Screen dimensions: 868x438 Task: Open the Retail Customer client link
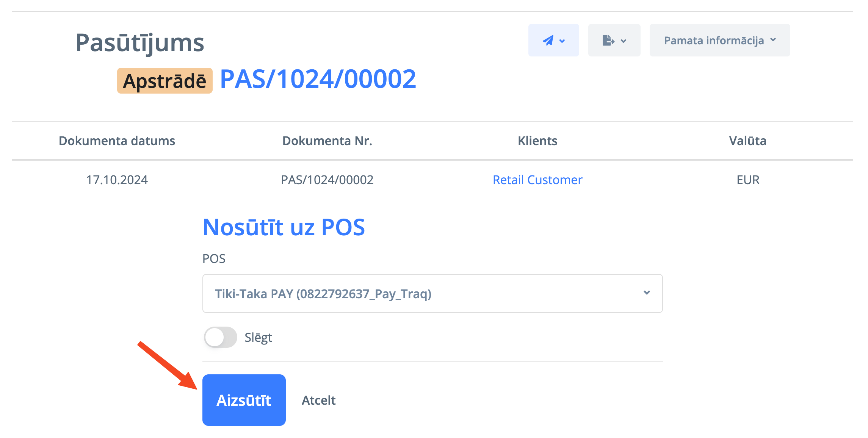[x=537, y=180]
